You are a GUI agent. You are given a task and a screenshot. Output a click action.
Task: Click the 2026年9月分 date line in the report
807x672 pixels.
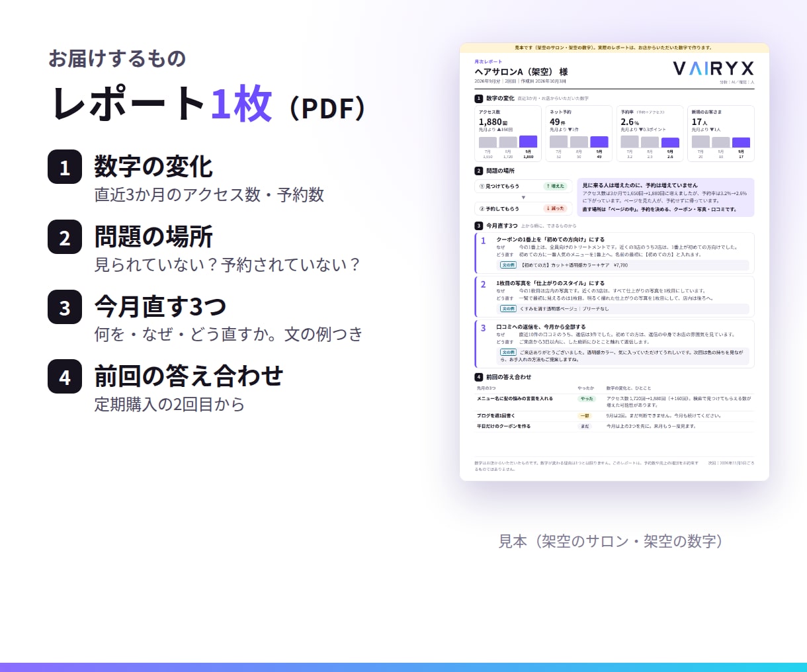[x=521, y=81]
